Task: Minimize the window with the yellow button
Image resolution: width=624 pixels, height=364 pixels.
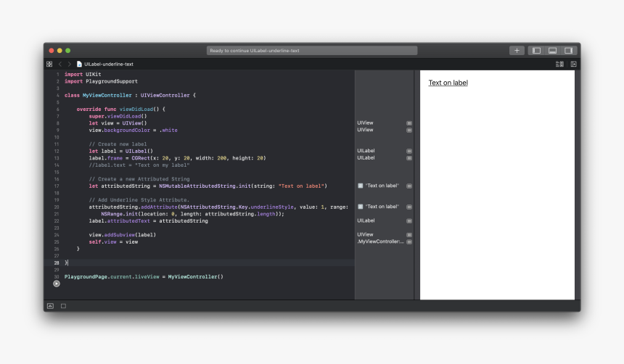Action: pos(59,51)
